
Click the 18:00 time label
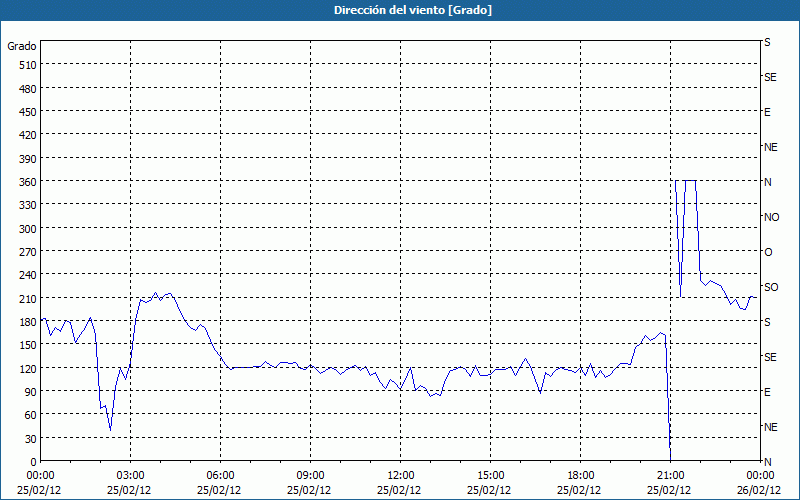tap(581, 476)
